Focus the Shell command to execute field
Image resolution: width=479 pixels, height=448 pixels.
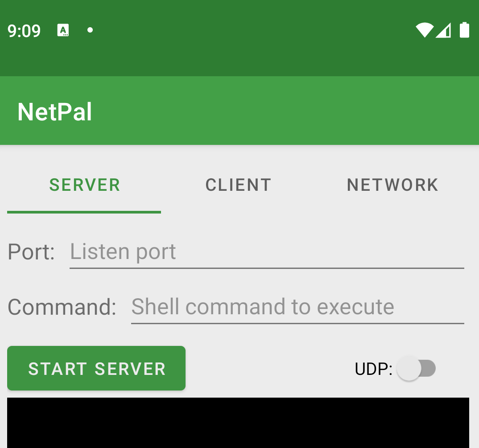pyautogui.click(x=297, y=307)
